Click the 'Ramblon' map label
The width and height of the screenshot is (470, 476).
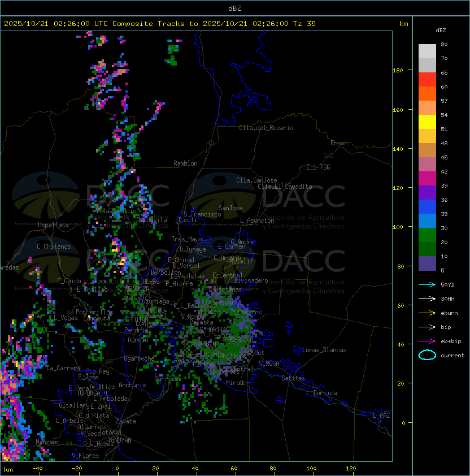tap(185, 163)
